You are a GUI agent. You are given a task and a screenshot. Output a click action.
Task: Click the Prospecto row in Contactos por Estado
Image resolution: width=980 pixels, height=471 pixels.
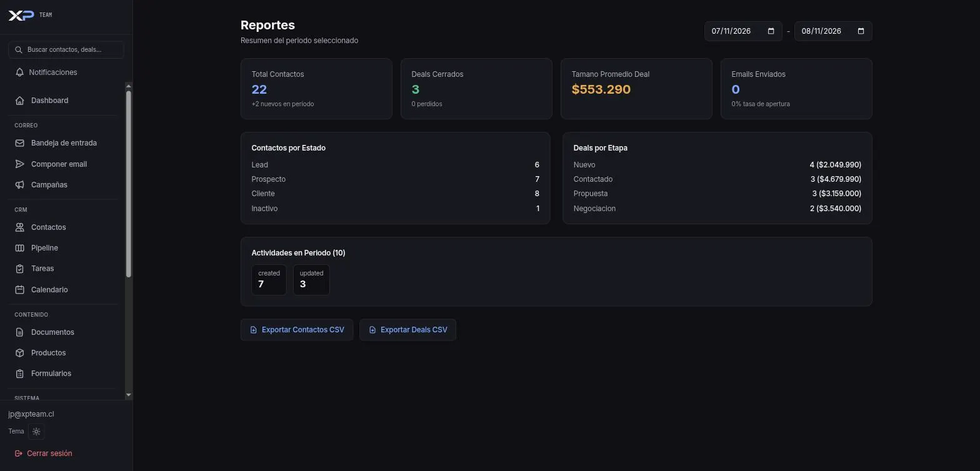pyautogui.click(x=395, y=179)
